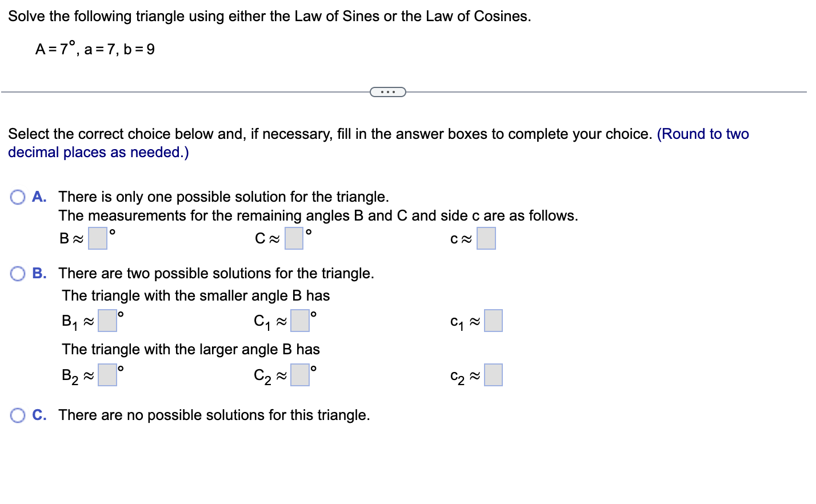Select radio button for choice B
Image resolution: width=816 pixels, height=504 pixels.
[x=17, y=273]
